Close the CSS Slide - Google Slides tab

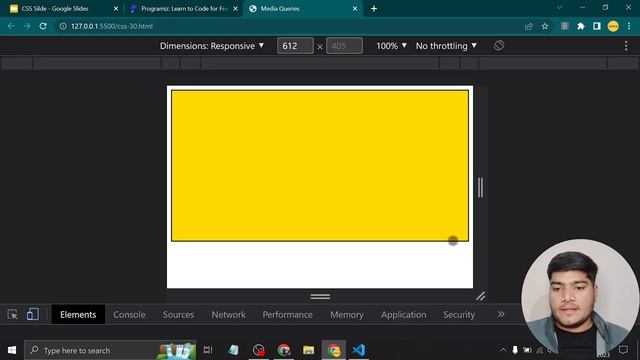coord(116,9)
